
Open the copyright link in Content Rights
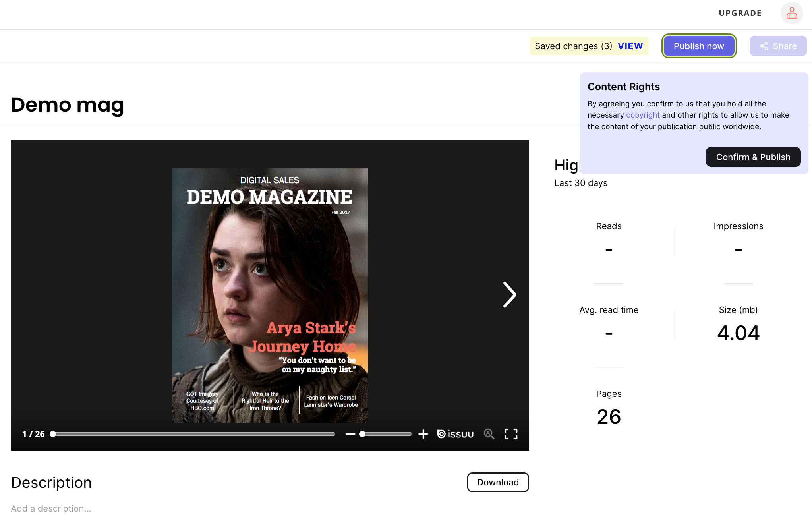tap(643, 115)
